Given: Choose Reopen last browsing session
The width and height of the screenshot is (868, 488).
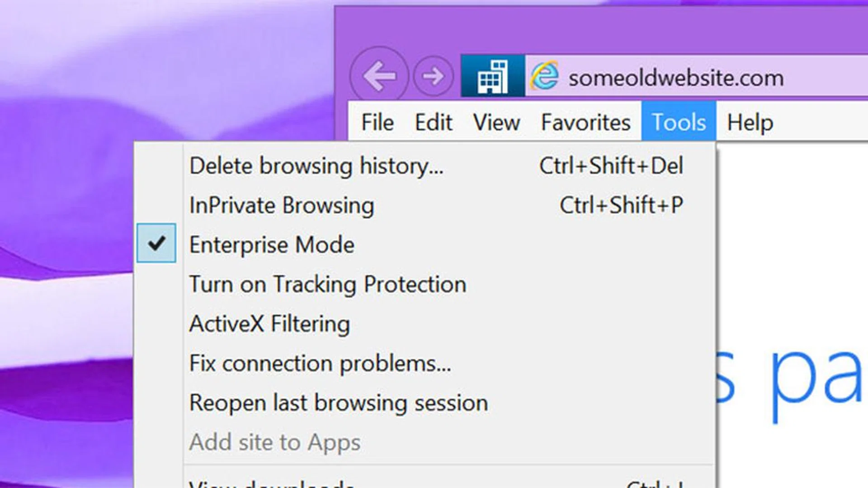Looking at the screenshot, I should [x=339, y=403].
